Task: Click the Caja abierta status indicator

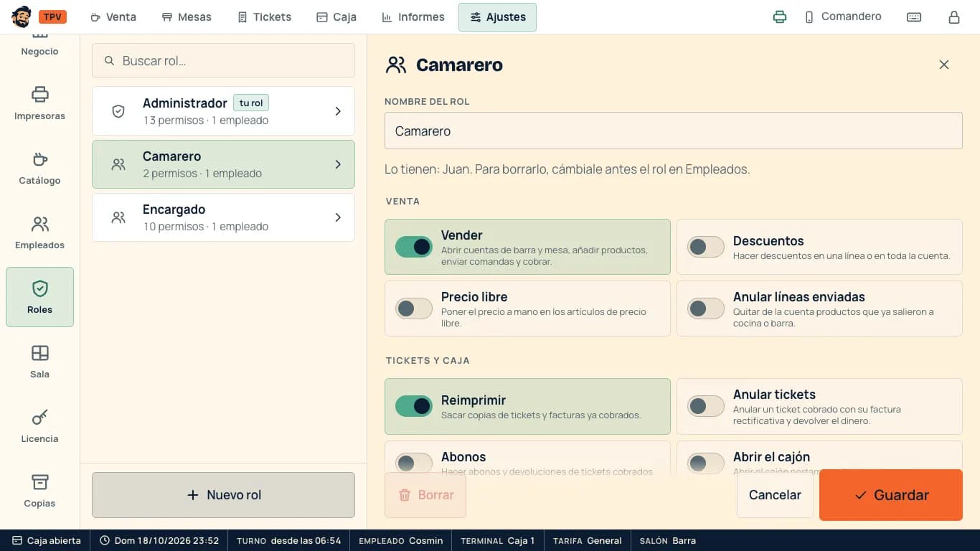Action: pyautogui.click(x=46, y=540)
